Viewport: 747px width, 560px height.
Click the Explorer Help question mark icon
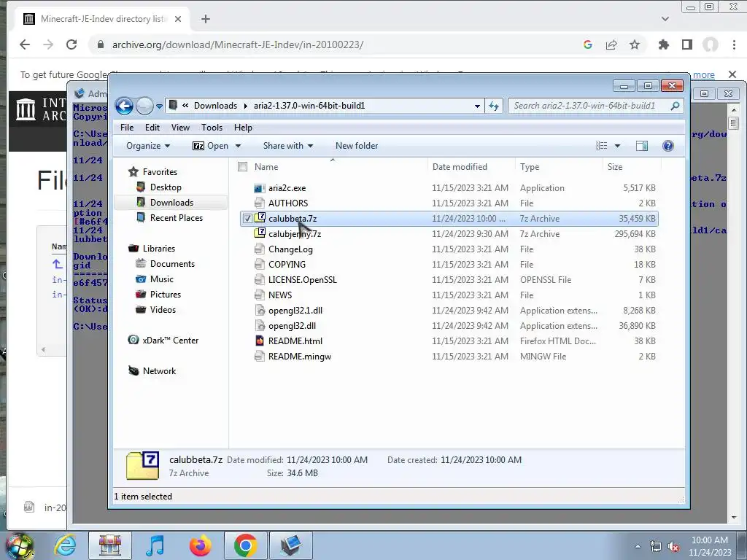[x=668, y=146]
